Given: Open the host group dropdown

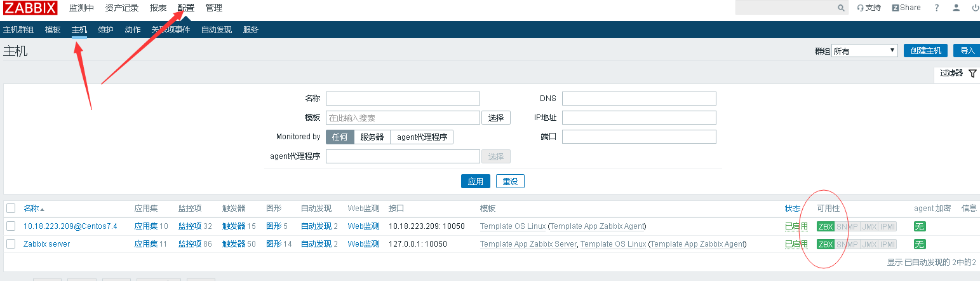Looking at the screenshot, I should tap(864, 51).
